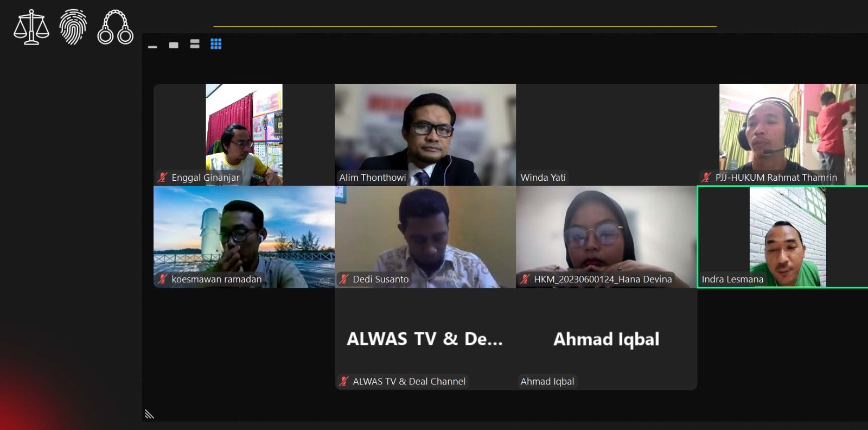
Task: Click muted mic icon beside Enggal Ginanjar
Action: coord(162,177)
